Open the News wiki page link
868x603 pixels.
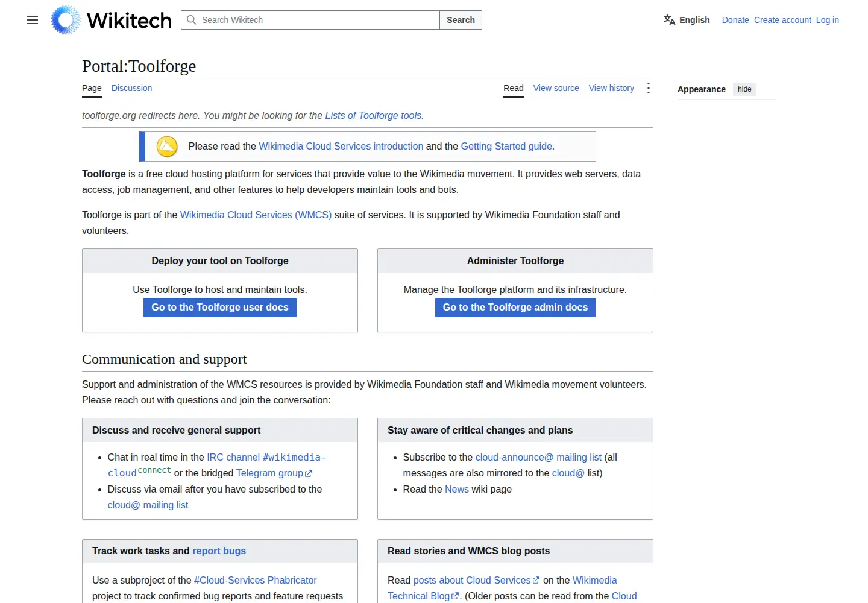coord(457,489)
